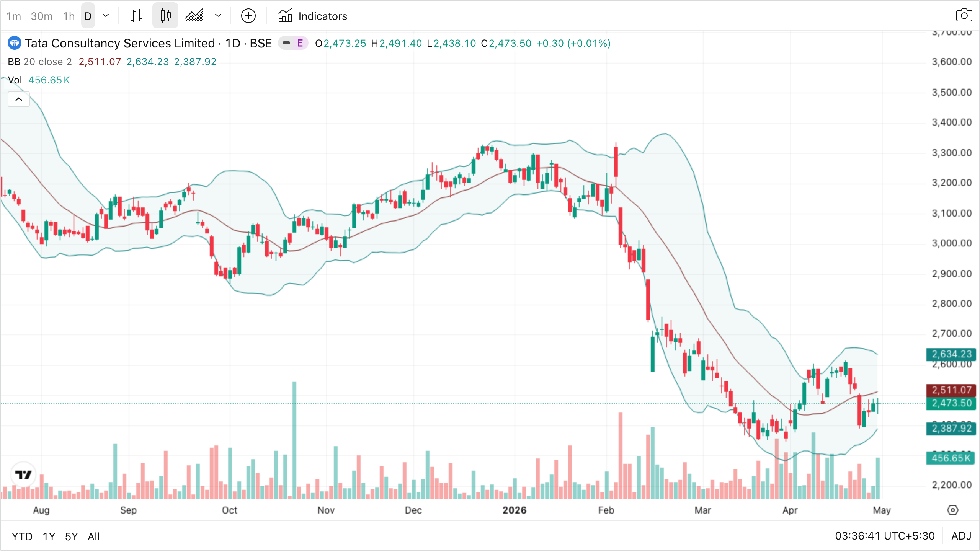Screen dimensions: 980x551
Task: Collapse the indicator legend with chevron
Action: (19, 99)
